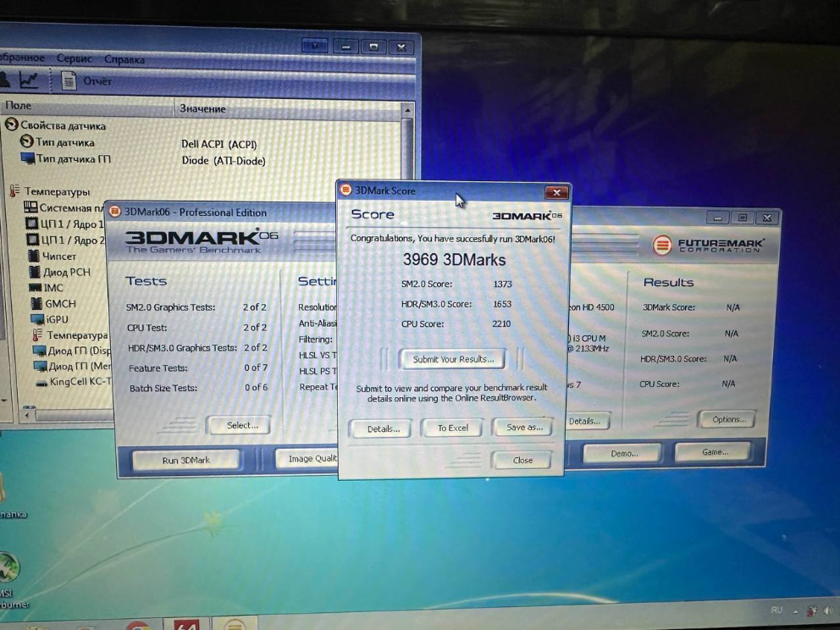Click the Feature Tests value 0 of 7
The width and height of the screenshot is (840, 630).
pyautogui.click(x=256, y=367)
